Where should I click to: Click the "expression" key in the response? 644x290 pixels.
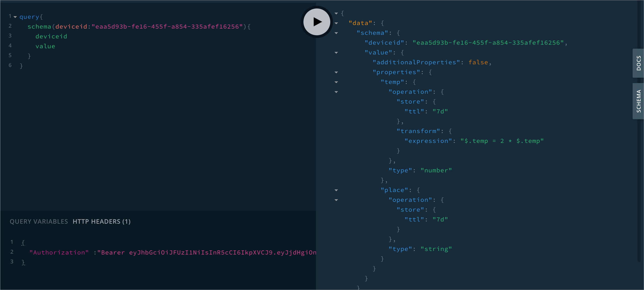tap(428, 141)
